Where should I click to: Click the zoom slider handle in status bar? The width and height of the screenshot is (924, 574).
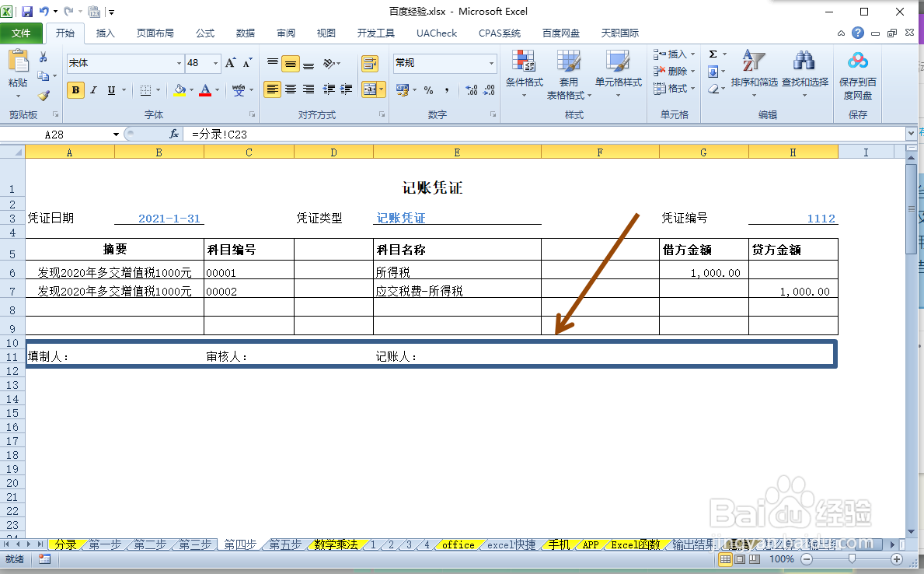click(x=852, y=558)
